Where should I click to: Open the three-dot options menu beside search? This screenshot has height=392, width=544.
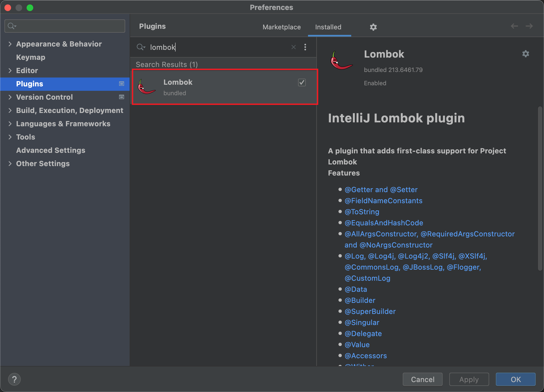point(305,47)
